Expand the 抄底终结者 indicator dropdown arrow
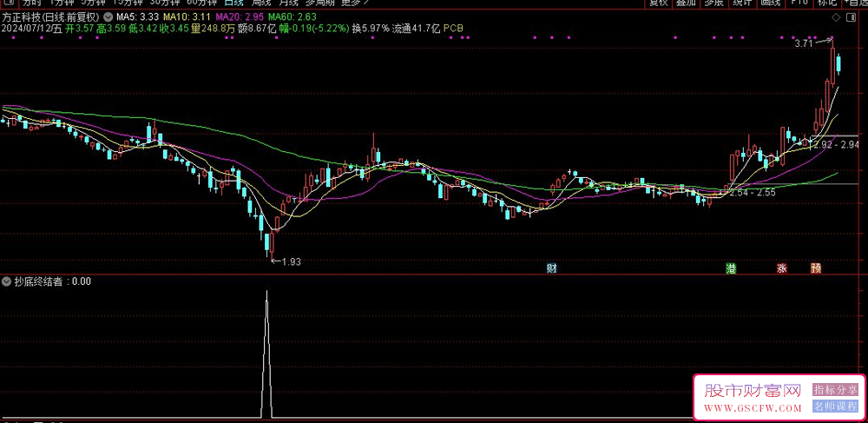This screenshot has height=423, width=868. (7, 281)
